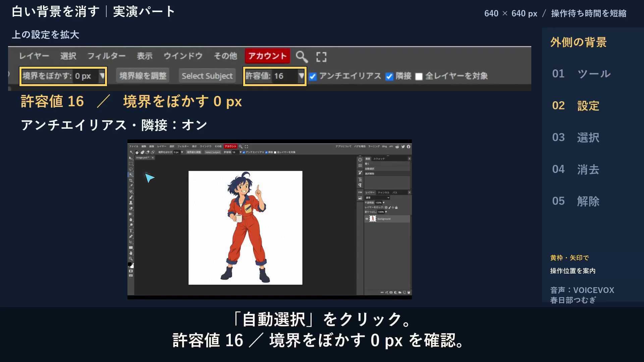
Task: Toggle lock transparent pixels checkerboard icon
Action: [386, 207]
